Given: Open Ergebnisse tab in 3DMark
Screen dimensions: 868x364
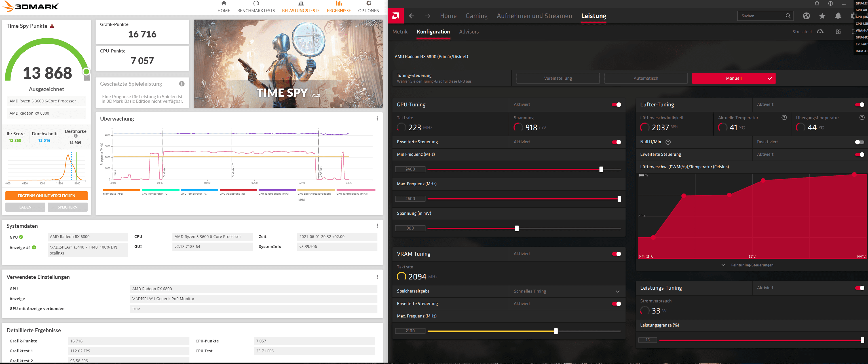Looking at the screenshot, I should 339,7.
